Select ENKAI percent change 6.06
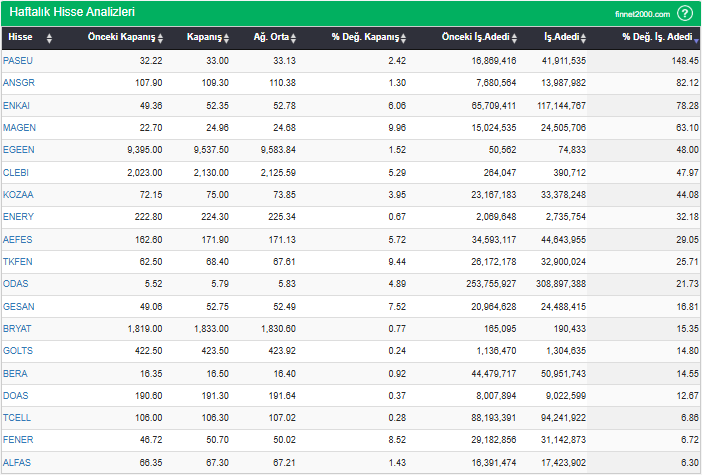This screenshot has height=475, width=702. pyautogui.click(x=397, y=106)
